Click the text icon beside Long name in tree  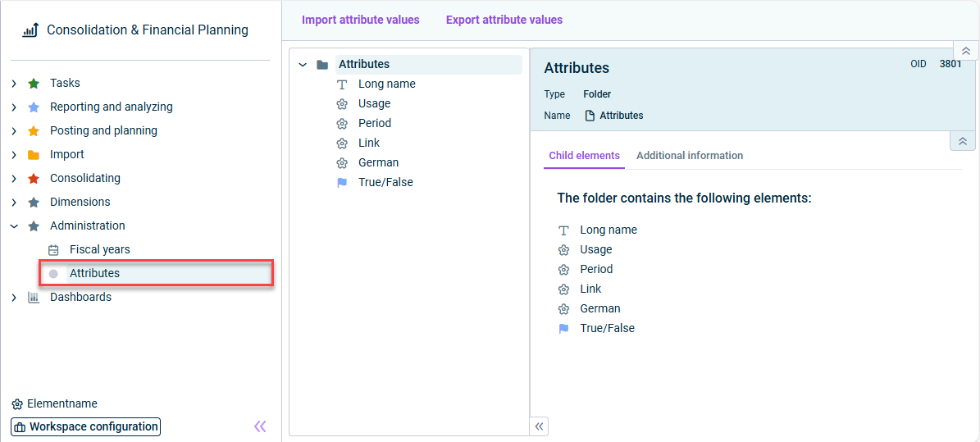click(x=342, y=84)
